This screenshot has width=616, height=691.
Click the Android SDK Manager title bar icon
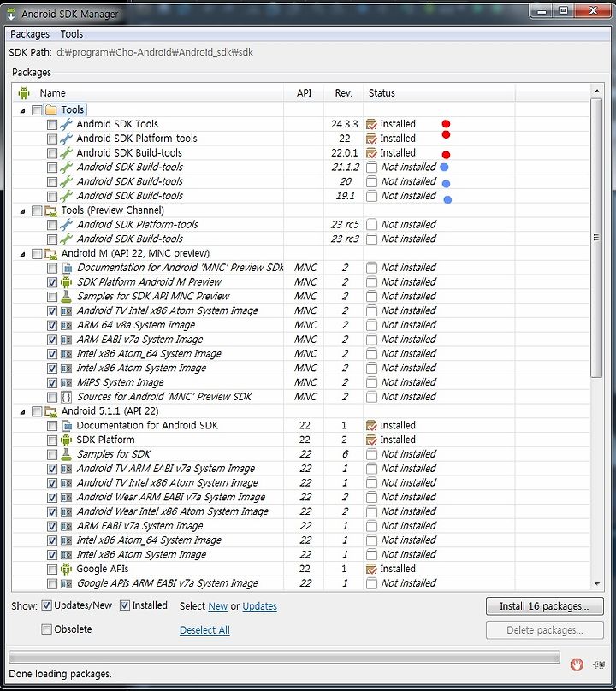11,14
